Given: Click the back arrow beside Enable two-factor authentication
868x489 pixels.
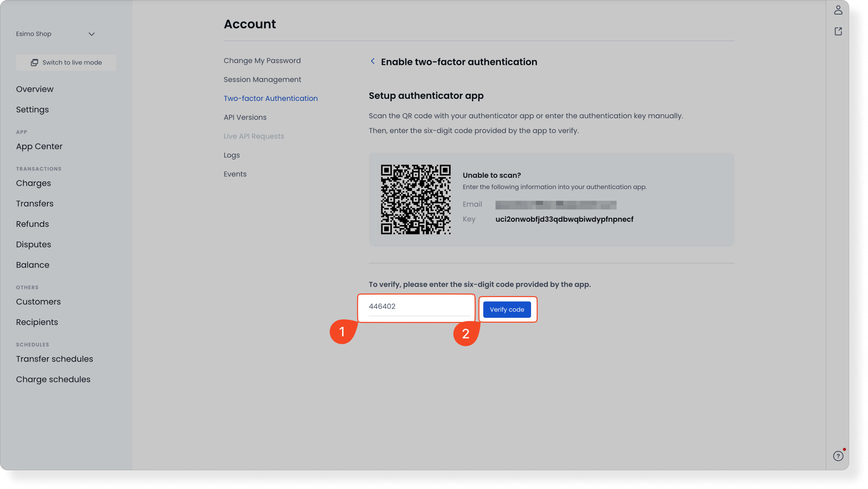Looking at the screenshot, I should [x=373, y=61].
